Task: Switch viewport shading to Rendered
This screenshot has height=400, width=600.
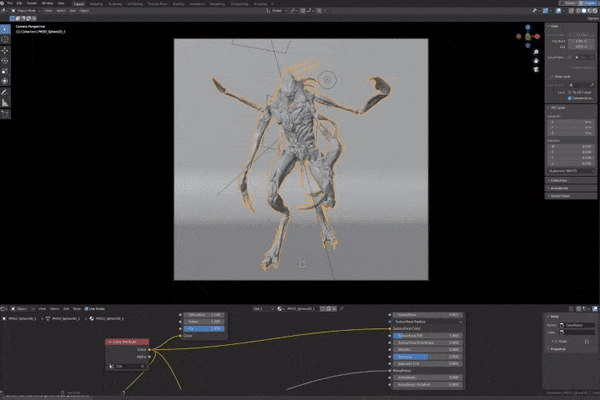Action: [x=595, y=11]
